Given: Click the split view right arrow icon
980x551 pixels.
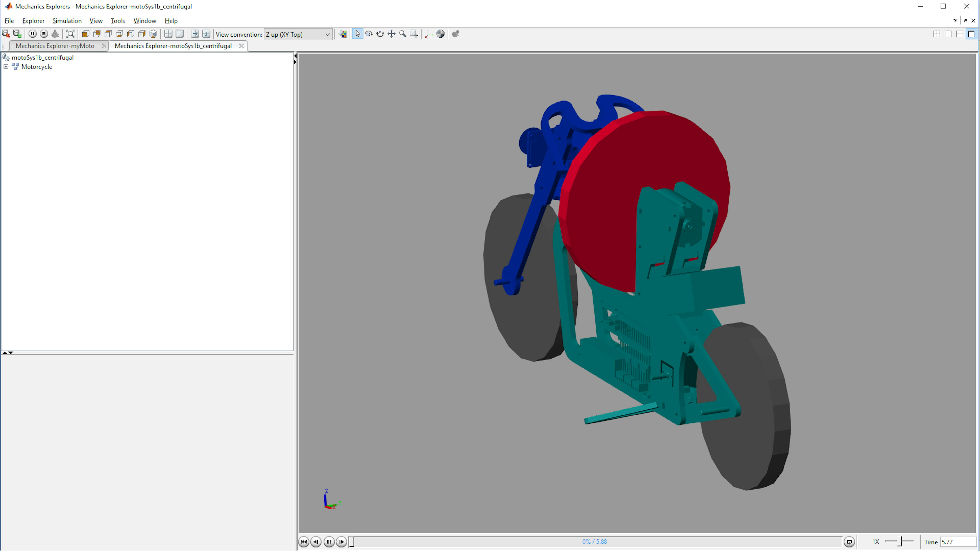Looking at the screenshot, I should 195,34.
